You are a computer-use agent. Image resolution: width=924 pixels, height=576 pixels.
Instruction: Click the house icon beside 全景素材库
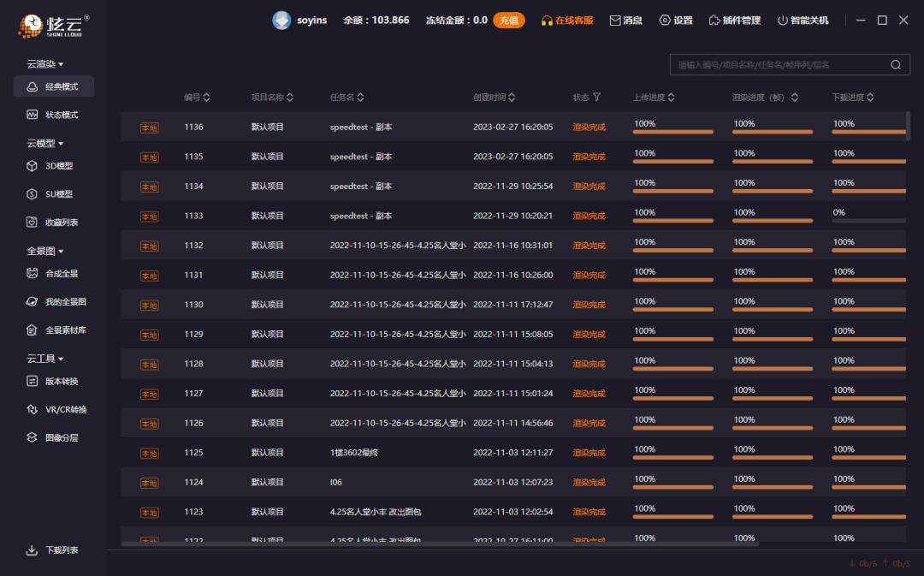tap(32, 330)
